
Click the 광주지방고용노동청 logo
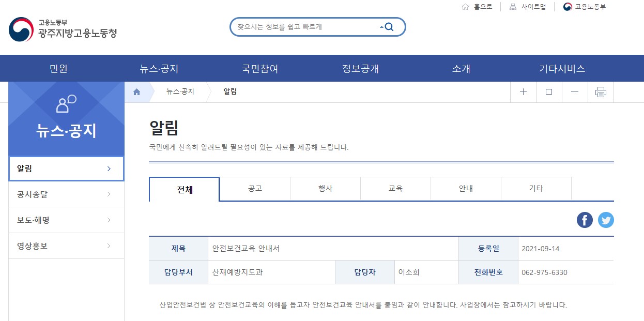coord(63,29)
